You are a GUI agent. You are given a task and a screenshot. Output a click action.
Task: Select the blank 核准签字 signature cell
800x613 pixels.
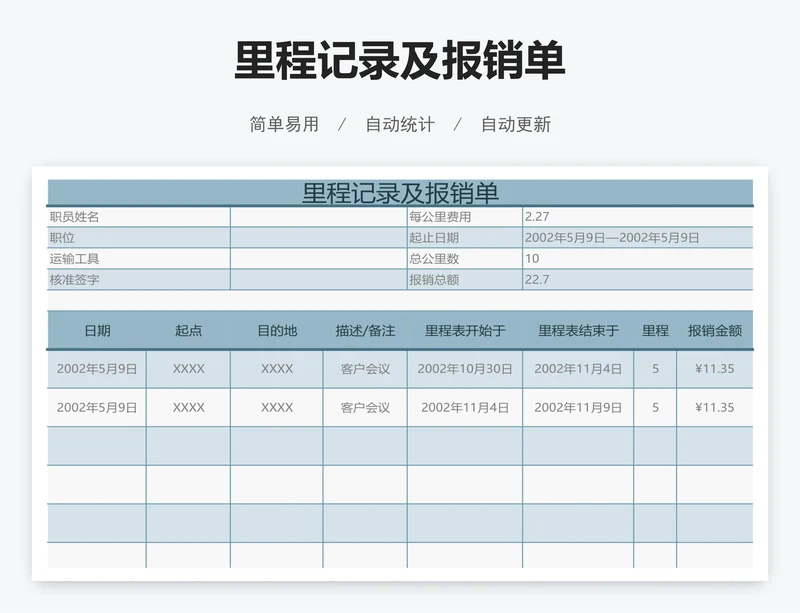pyautogui.click(x=317, y=280)
